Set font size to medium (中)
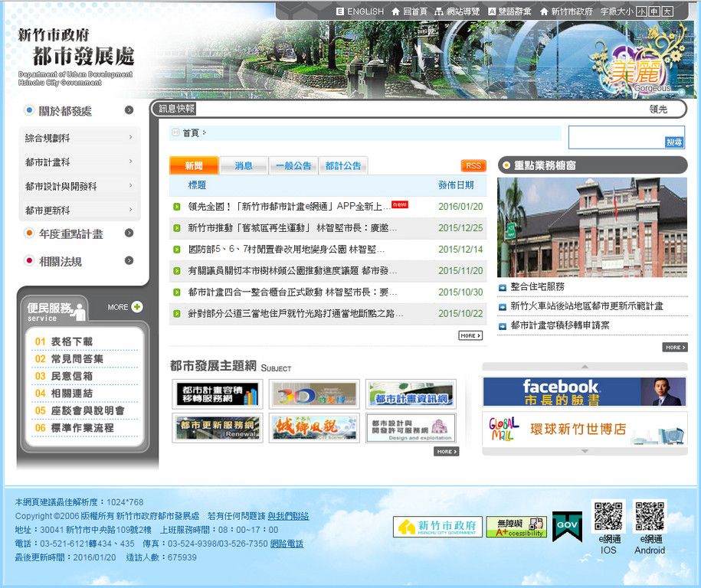The width and height of the screenshot is (701, 588). (x=654, y=11)
